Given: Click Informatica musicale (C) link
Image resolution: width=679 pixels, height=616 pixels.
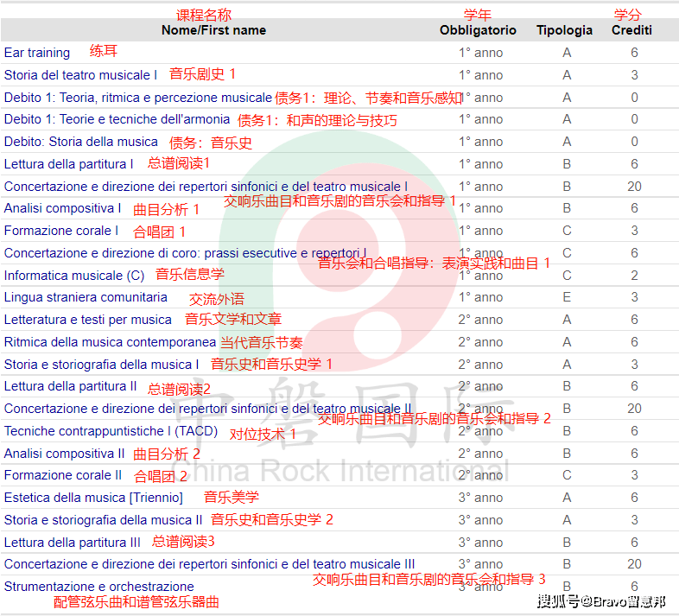Looking at the screenshot, I should click(74, 276).
